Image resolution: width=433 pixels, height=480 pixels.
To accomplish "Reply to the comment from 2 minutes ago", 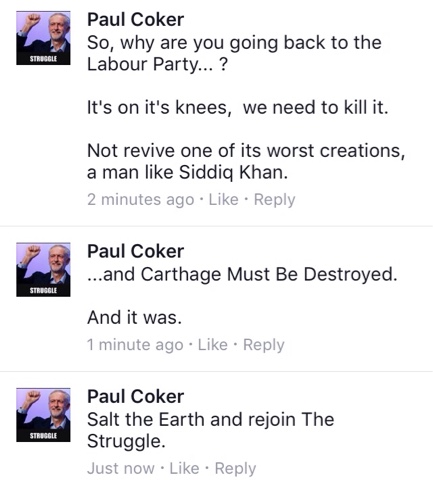I will 274,200.
